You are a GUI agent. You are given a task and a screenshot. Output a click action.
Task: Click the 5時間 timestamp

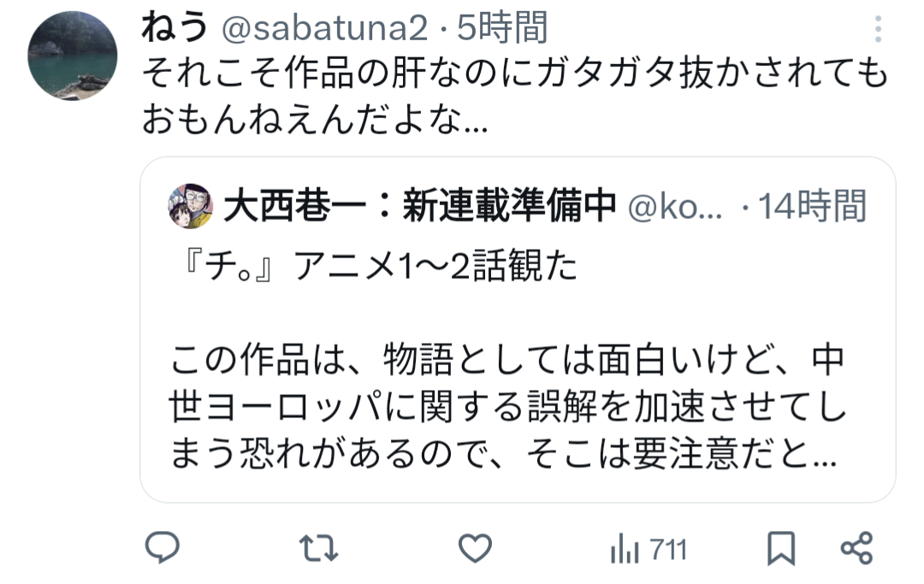[x=503, y=27]
